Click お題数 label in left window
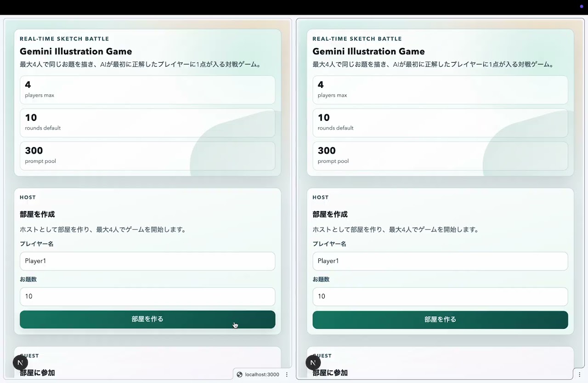 click(28, 279)
